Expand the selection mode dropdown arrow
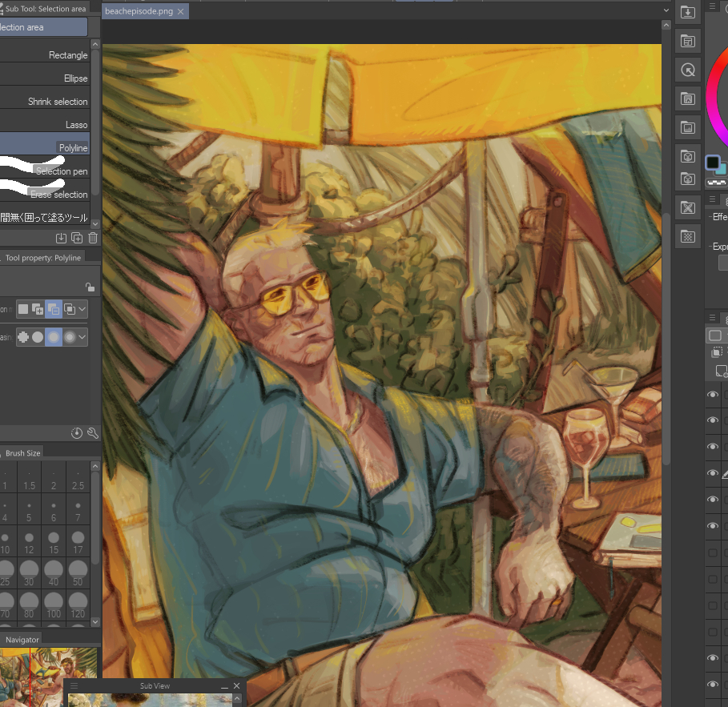 82,309
